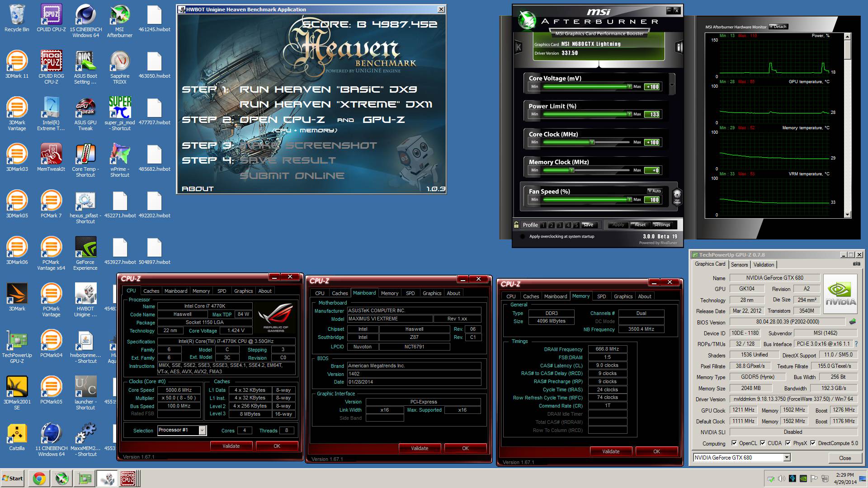Image resolution: width=868 pixels, height=488 pixels.
Task: Click GPU-Z BIOS save chip icon
Action: click(x=853, y=322)
